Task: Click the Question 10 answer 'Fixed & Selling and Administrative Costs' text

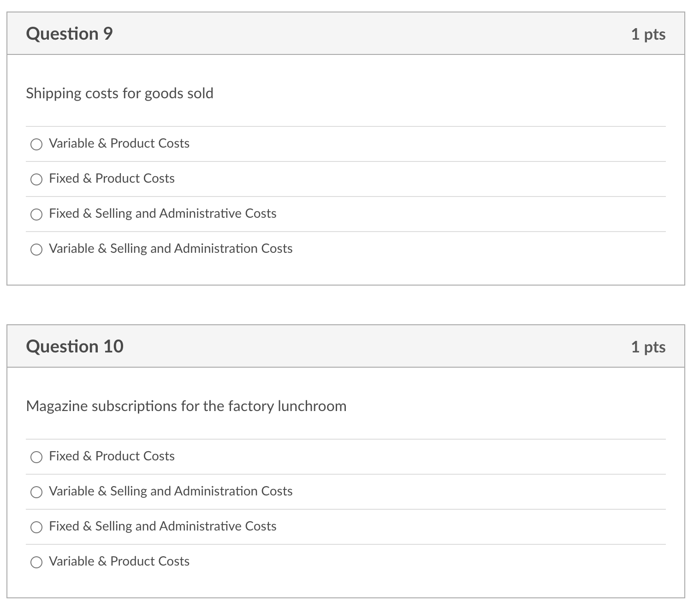Action: (162, 526)
